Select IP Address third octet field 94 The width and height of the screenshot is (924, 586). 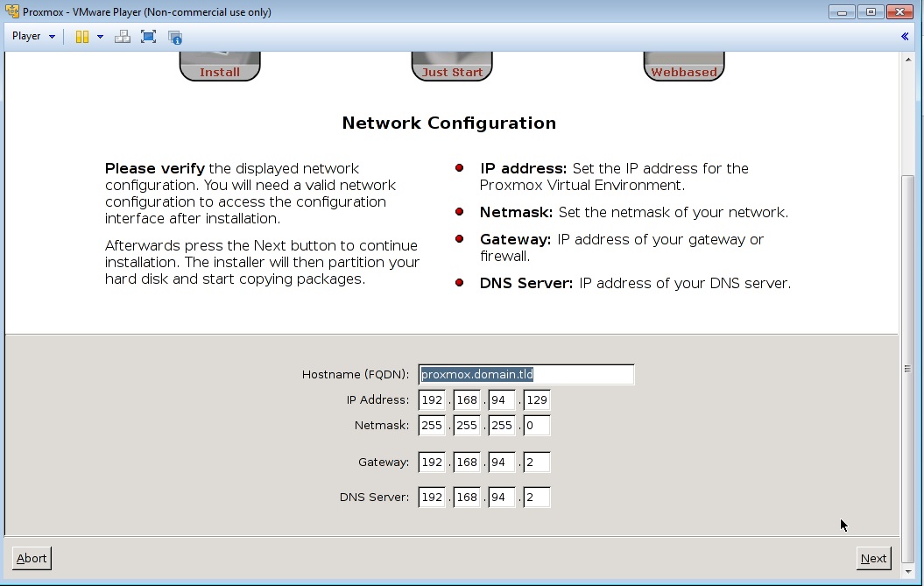pos(502,399)
